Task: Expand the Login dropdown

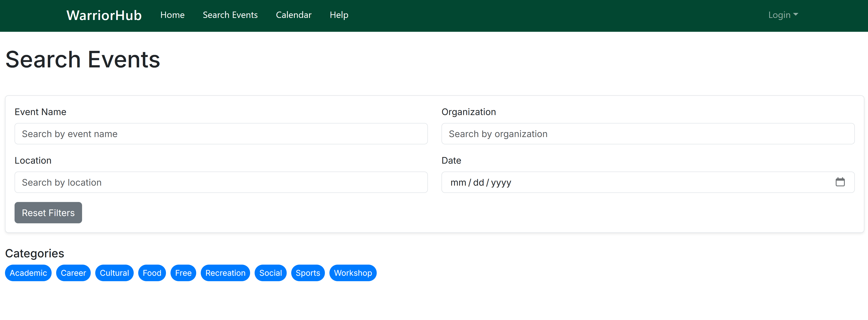Action: [x=783, y=15]
